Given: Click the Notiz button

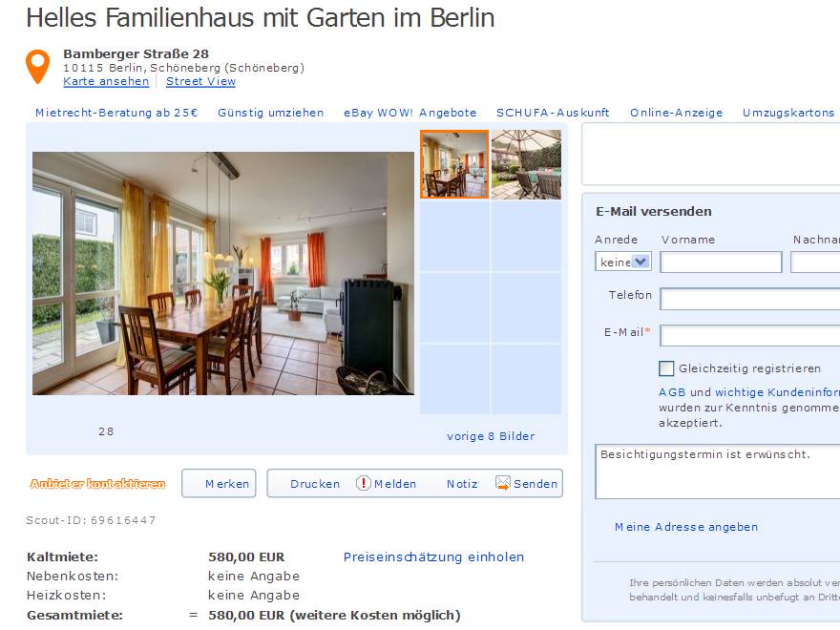Looking at the screenshot, I should pyautogui.click(x=462, y=484).
